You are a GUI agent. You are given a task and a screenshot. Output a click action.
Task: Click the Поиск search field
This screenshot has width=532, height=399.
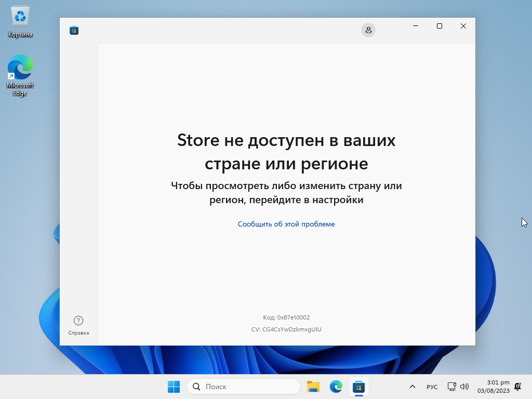pos(244,387)
